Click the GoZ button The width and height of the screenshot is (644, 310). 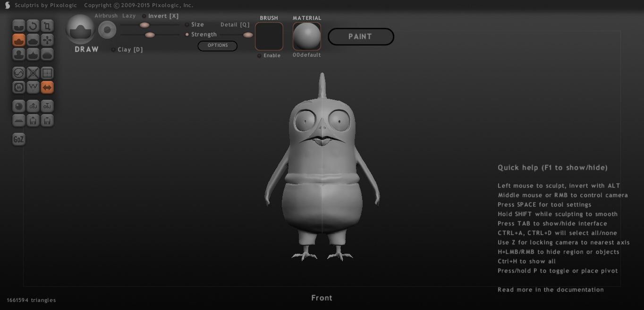(x=18, y=139)
